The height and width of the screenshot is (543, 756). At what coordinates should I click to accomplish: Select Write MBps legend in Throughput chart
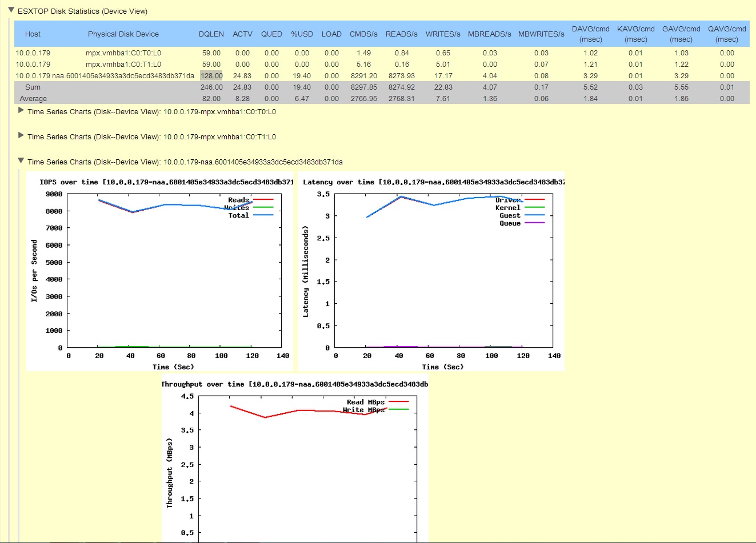(x=364, y=410)
